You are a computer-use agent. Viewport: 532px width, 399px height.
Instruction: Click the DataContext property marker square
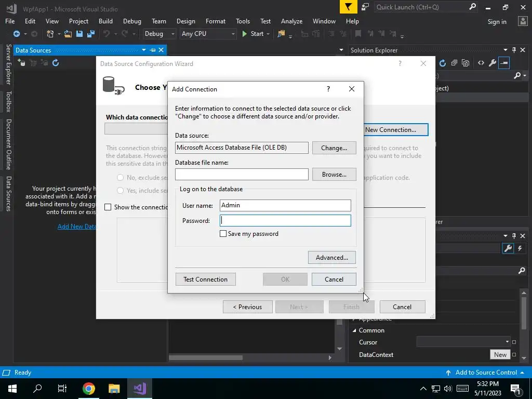pyautogui.click(x=514, y=354)
